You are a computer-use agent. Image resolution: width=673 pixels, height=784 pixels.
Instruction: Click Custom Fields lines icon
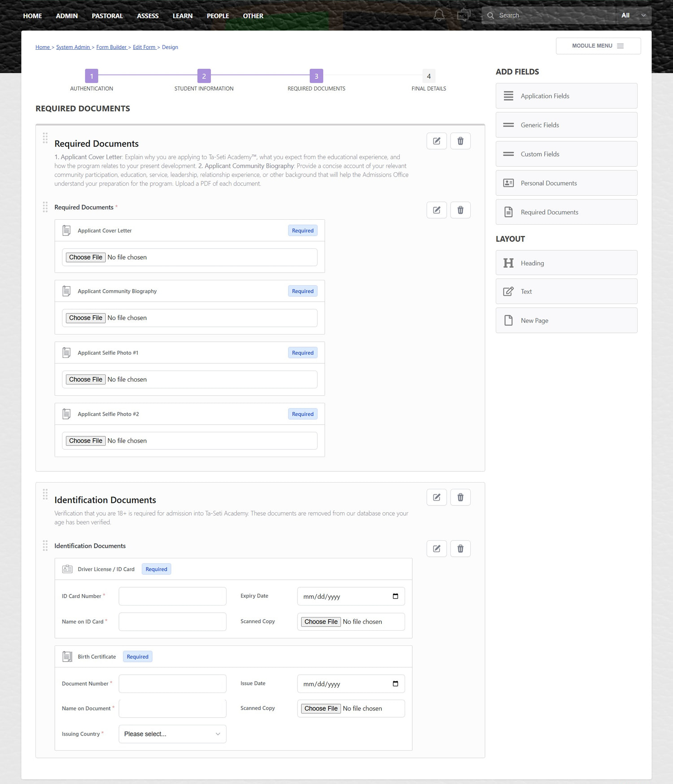coord(508,154)
